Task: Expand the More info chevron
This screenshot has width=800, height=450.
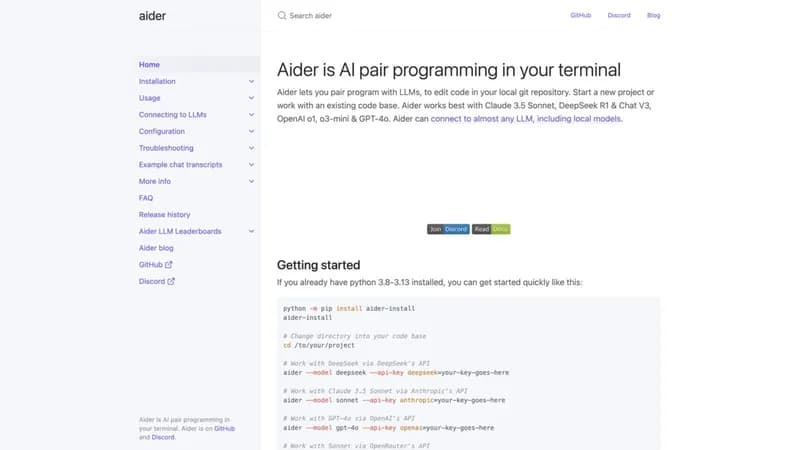Action: point(251,181)
